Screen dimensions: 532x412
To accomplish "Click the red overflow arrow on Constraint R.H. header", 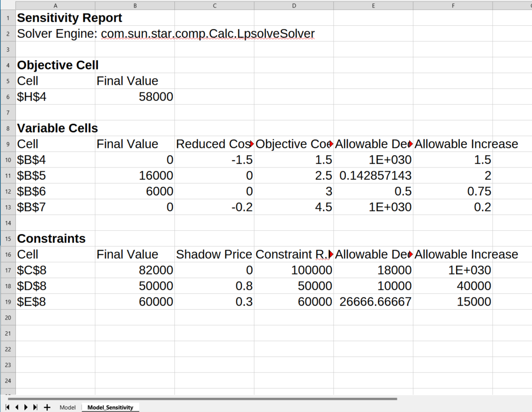I will 331,254.
